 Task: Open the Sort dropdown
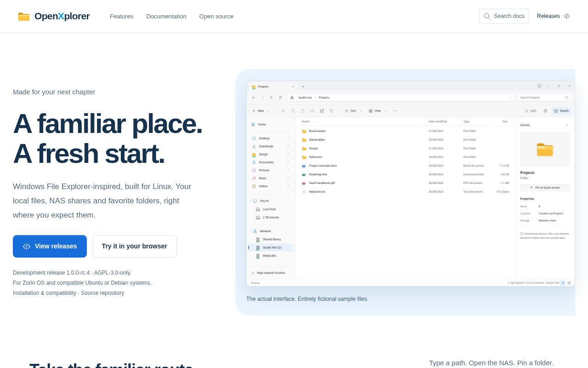coord(353,111)
